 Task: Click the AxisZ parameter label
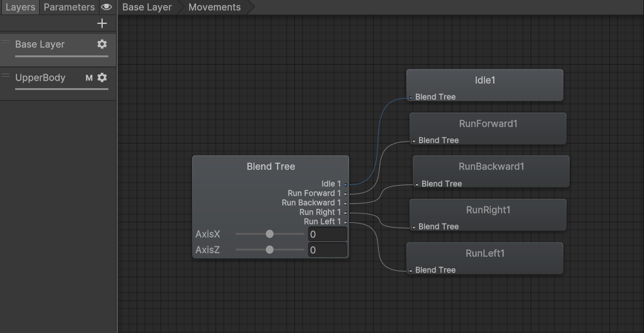207,250
